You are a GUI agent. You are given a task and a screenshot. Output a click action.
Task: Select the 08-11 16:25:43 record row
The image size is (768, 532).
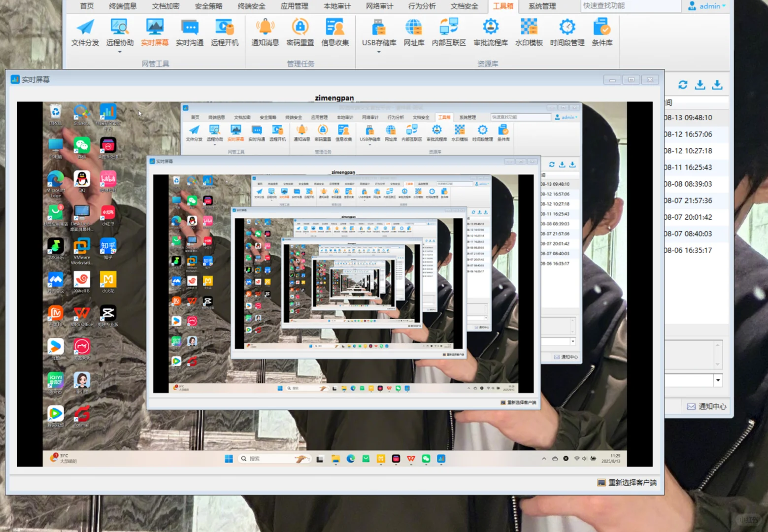click(x=696, y=167)
